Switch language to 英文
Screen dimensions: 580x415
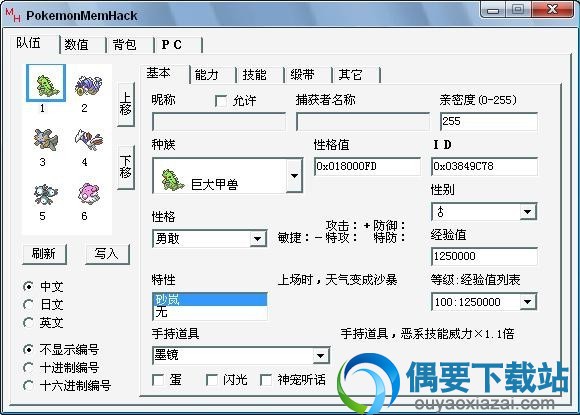(x=28, y=323)
